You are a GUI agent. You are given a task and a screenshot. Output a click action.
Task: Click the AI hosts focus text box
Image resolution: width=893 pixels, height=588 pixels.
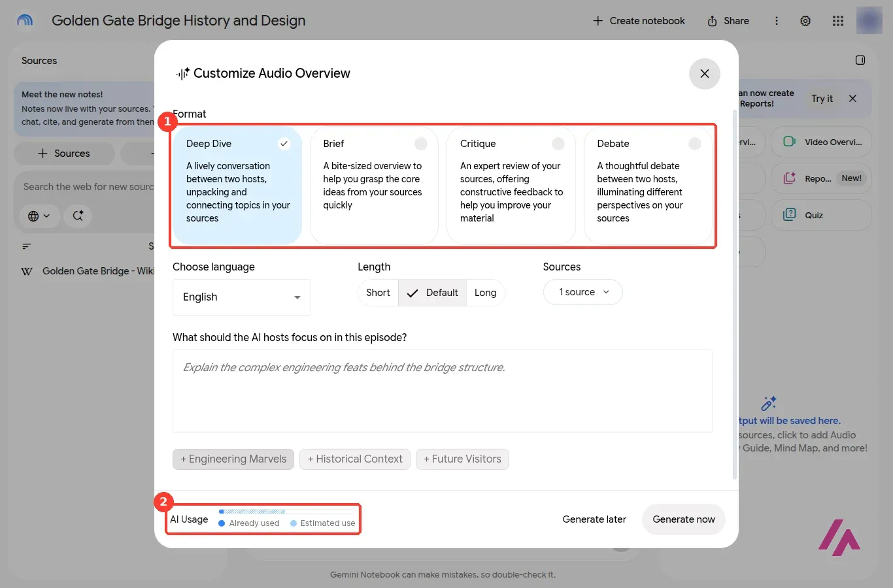pos(443,391)
